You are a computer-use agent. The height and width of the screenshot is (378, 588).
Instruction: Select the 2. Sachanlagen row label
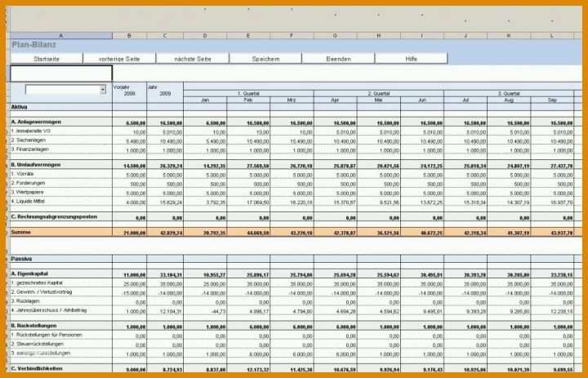(x=28, y=140)
